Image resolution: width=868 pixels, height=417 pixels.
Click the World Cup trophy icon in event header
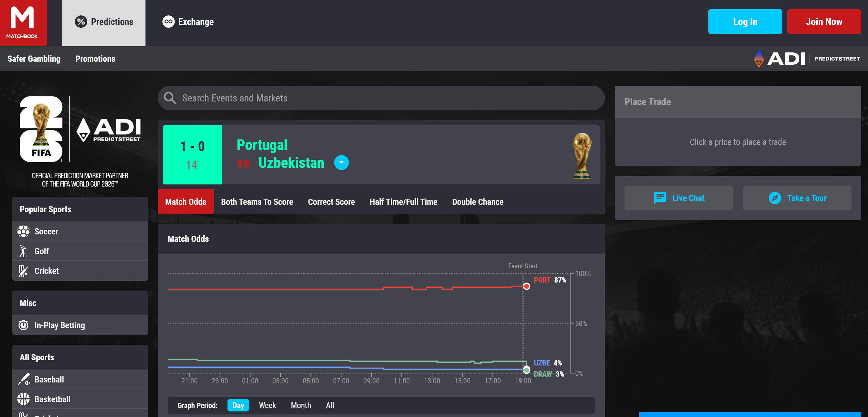pyautogui.click(x=582, y=155)
